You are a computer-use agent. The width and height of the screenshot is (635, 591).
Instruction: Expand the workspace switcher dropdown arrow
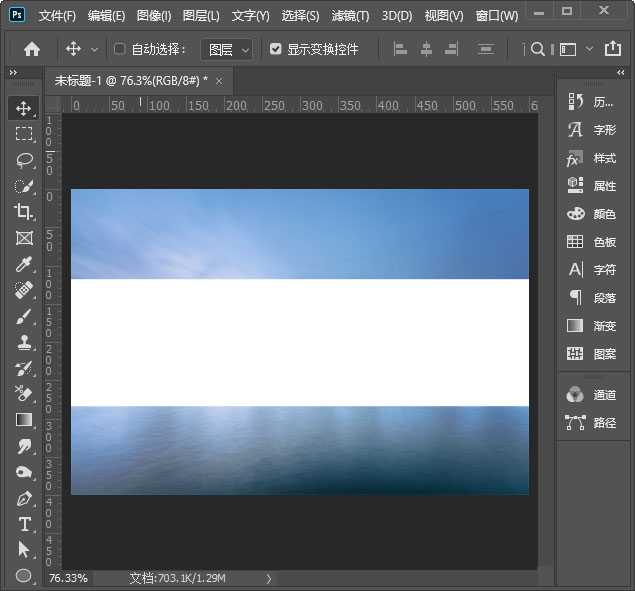coord(589,49)
